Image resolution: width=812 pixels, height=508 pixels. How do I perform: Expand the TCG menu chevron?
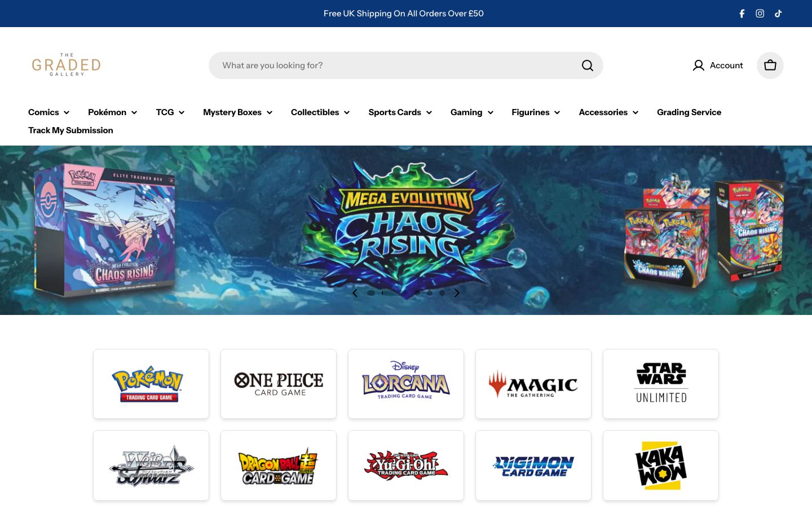[x=182, y=113]
